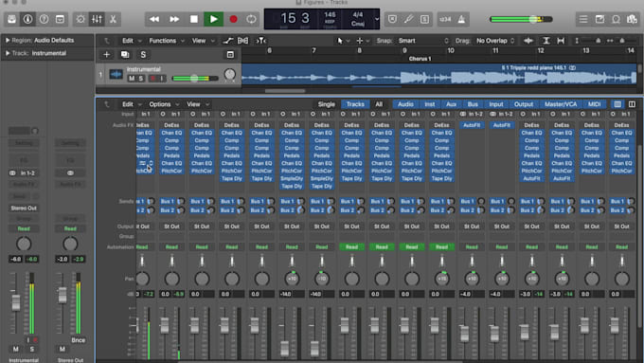Open the Tracks area Functions menu
This screenshot has height=363, width=644.
point(167,41)
